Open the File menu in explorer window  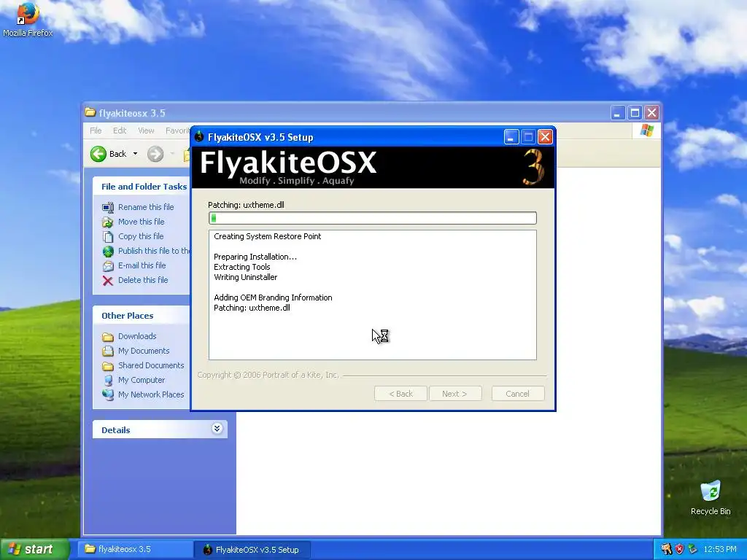pos(96,131)
